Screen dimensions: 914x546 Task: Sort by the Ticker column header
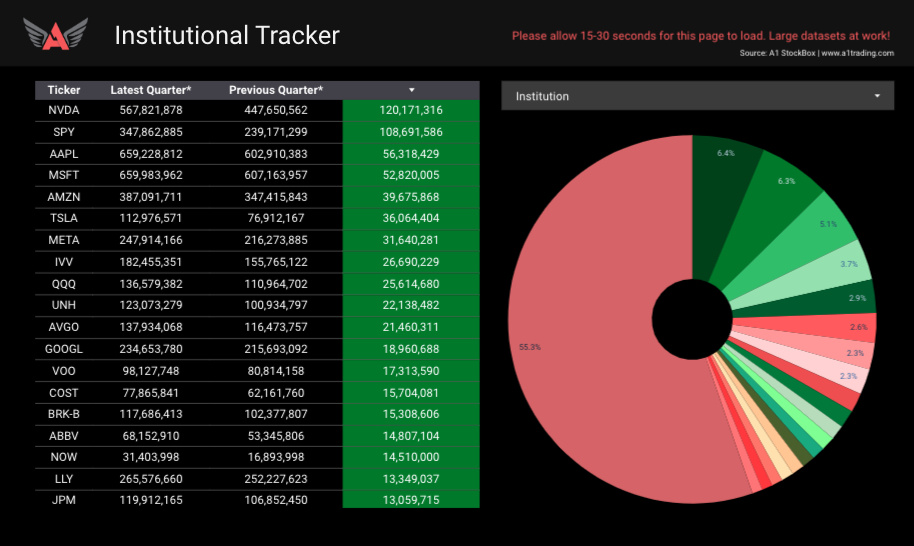click(x=64, y=90)
